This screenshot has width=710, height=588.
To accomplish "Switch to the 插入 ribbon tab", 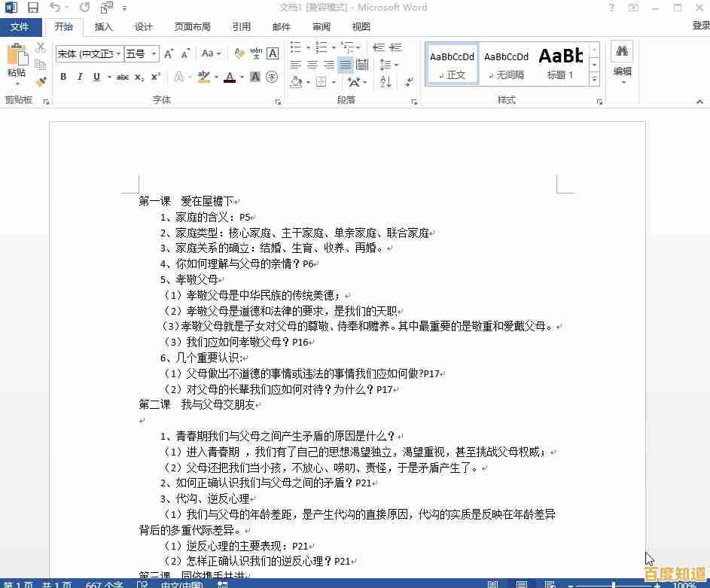I will tap(103, 27).
